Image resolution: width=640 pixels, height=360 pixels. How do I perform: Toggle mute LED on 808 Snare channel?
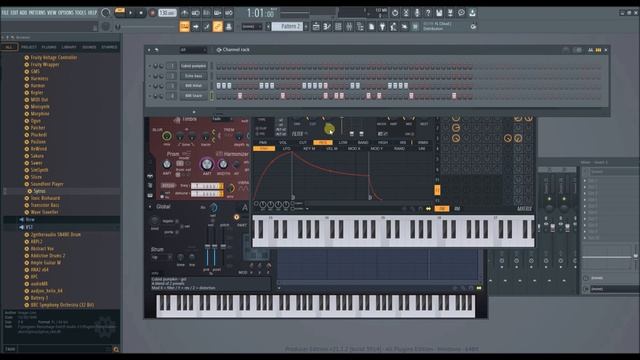[149, 96]
